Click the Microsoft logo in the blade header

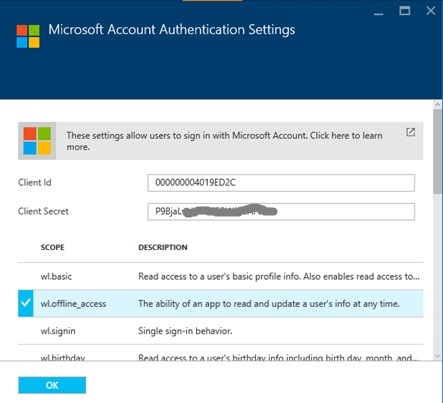coord(28,36)
